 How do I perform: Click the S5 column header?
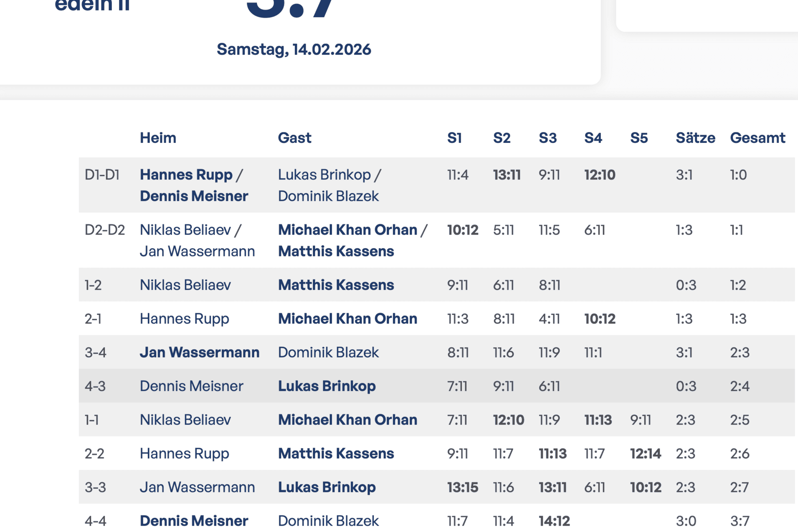[x=638, y=138]
